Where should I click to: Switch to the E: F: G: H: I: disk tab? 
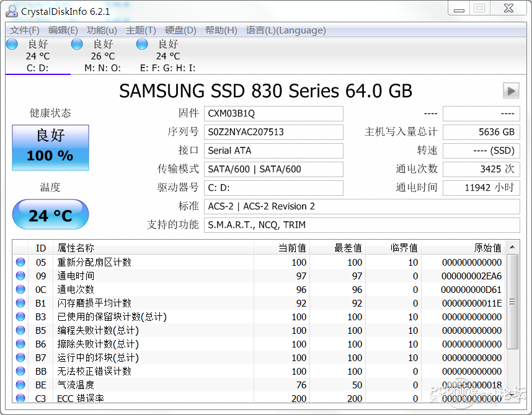[x=167, y=56]
